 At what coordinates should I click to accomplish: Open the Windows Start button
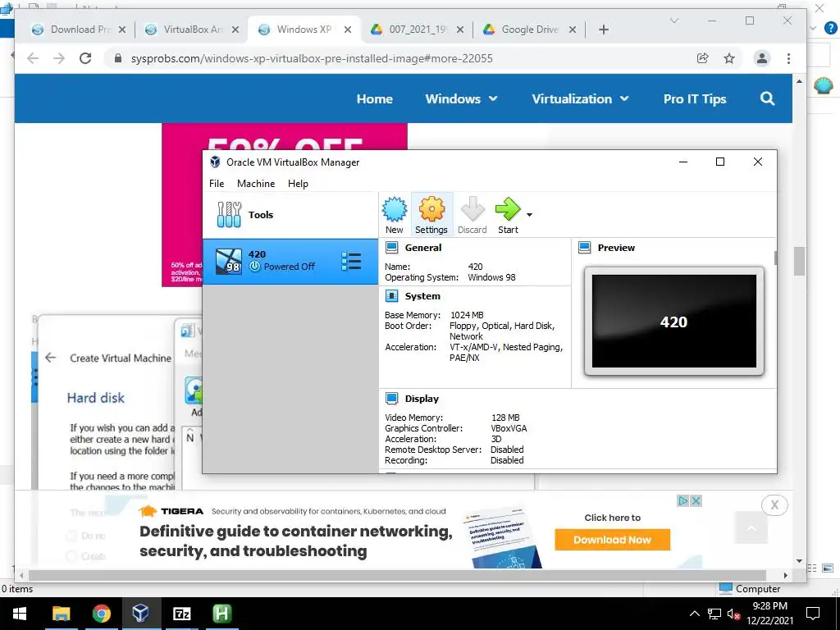(x=20, y=614)
